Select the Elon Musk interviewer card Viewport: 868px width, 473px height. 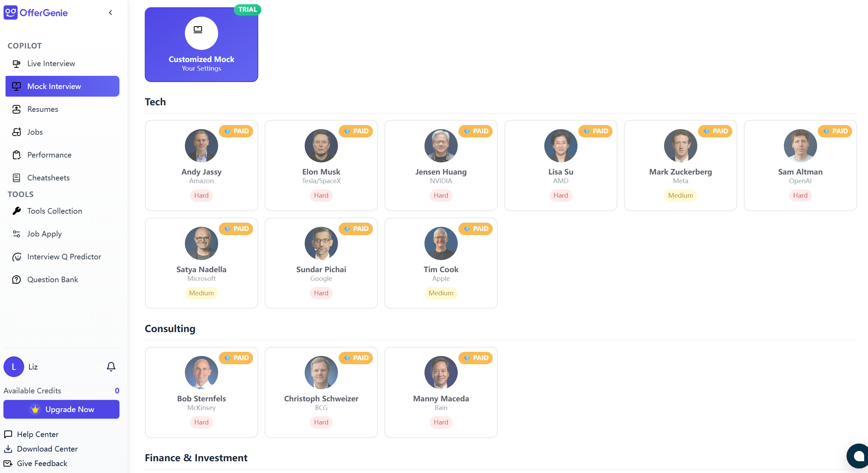pos(321,166)
